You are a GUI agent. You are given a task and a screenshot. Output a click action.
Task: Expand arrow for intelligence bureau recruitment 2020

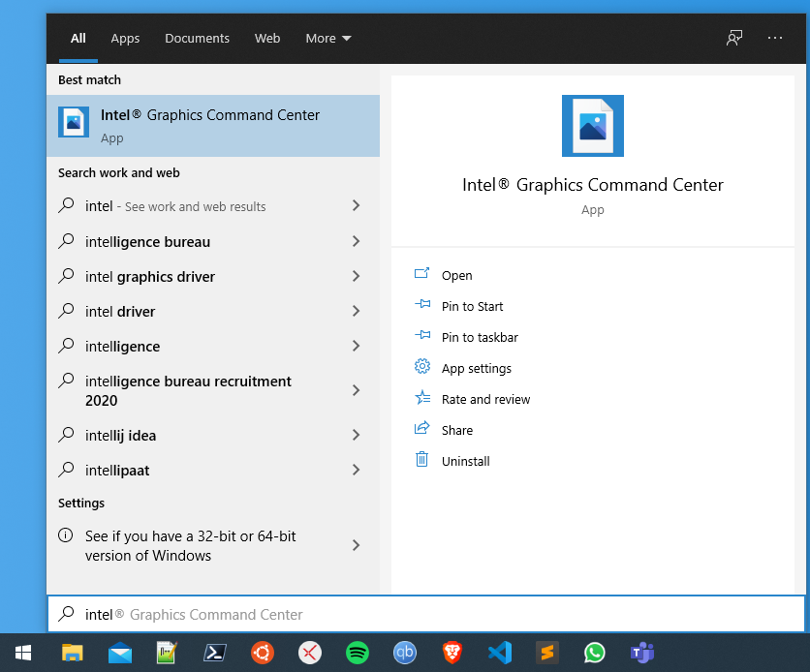click(356, 390)
